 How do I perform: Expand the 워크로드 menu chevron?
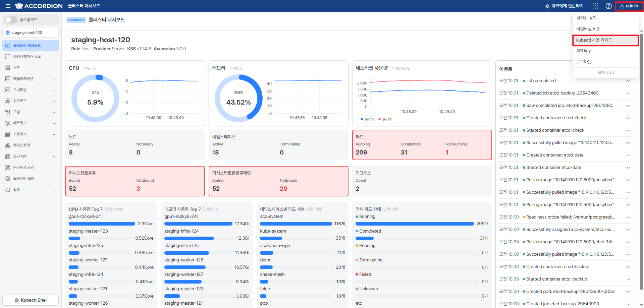pyautogui.click(x=54, y=101)
